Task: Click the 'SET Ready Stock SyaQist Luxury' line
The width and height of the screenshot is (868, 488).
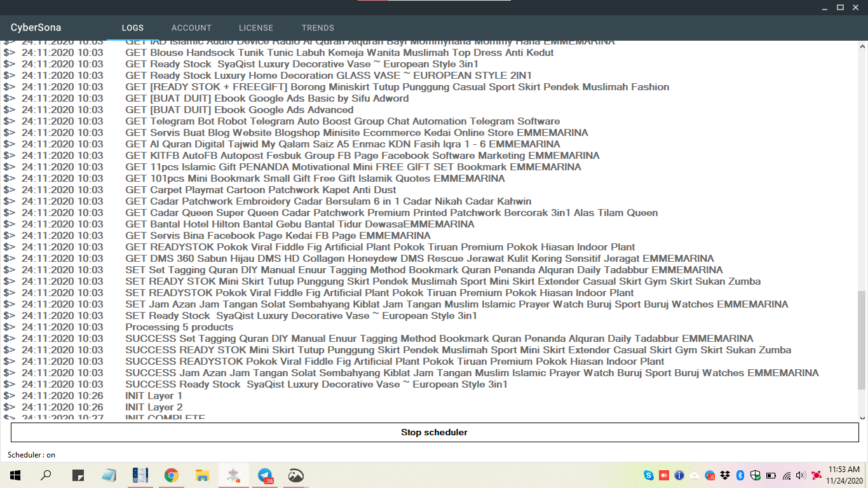Action: (301, 316)
